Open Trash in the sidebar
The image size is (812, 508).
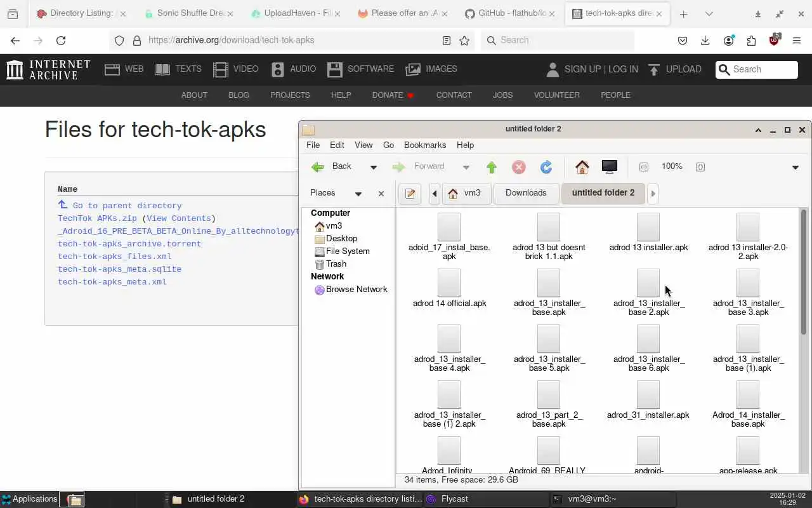(336, 264)
